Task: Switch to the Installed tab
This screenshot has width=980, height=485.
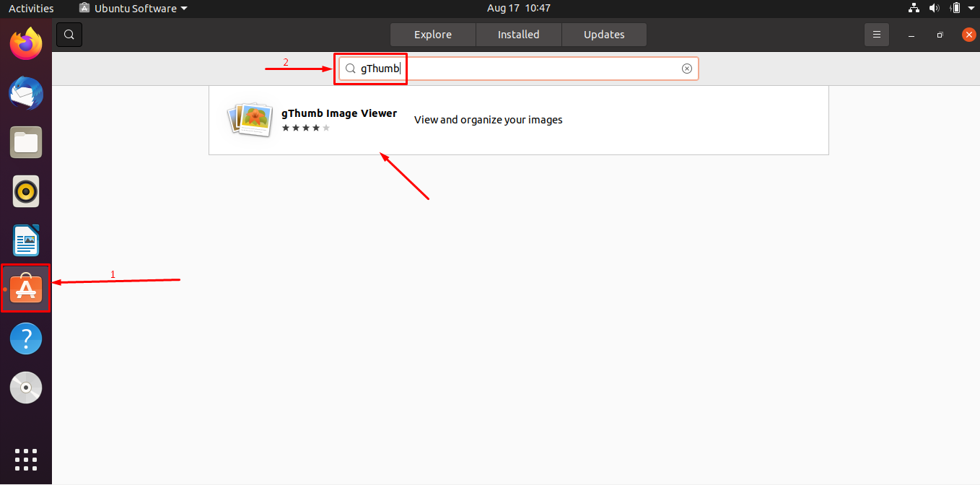Action: coord(519,34)
